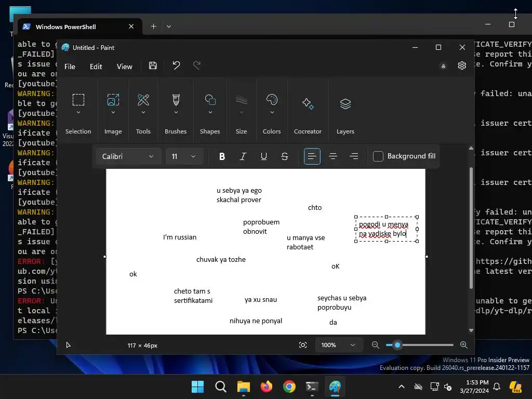
Task: Close the Windows PowerShell tab
Action: 131,26
